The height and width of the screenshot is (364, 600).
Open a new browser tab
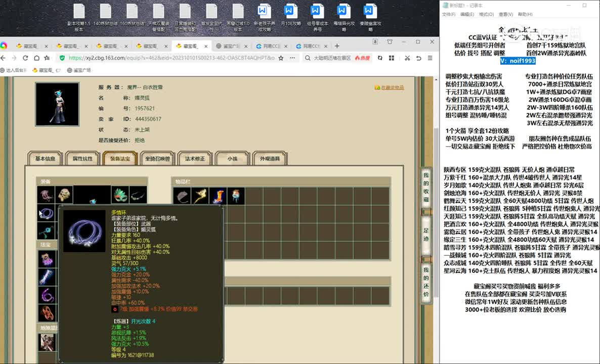[337, 46]
